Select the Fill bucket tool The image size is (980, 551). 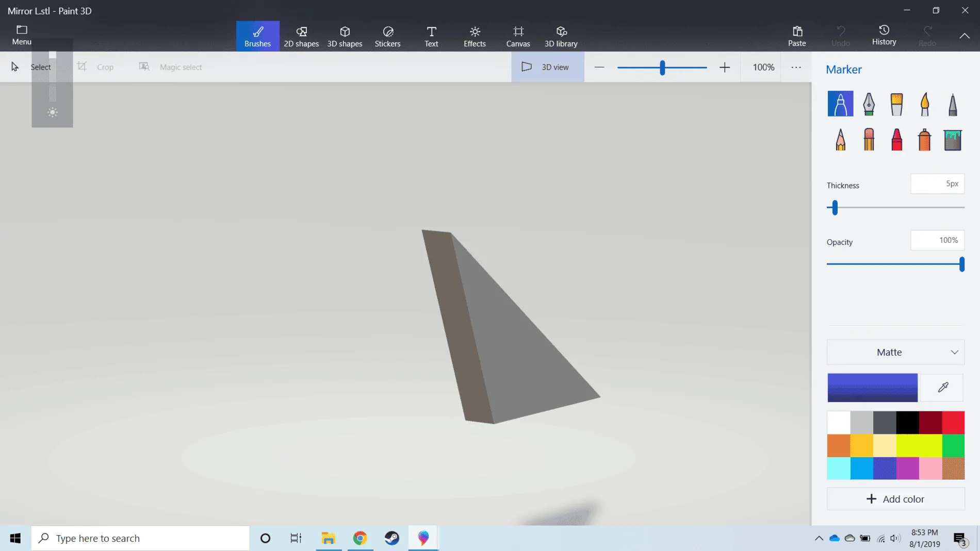click(x=953, y=139)
